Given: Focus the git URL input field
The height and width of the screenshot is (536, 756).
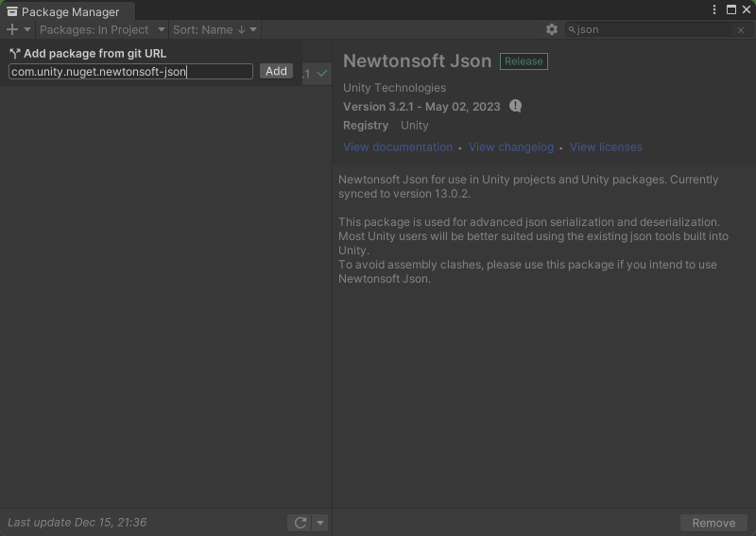Looking at the screenshot, I should point(130,72).
